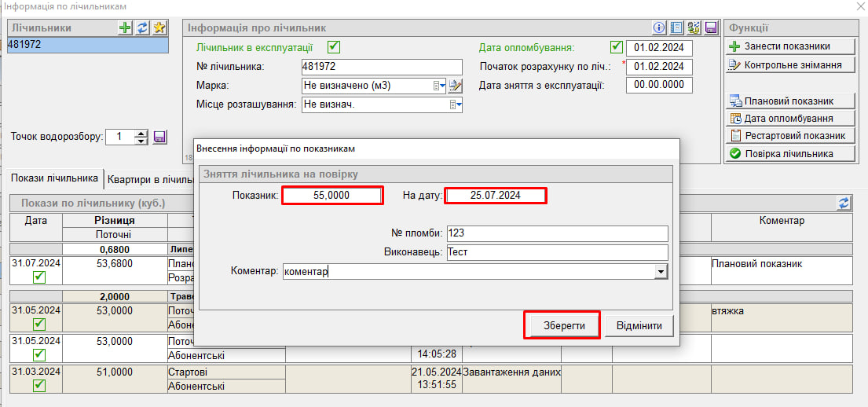This screenshot has width=868, height=407.
Task: Click the blue info icon in Інформація про лічильник
Action: pos(659,27)
